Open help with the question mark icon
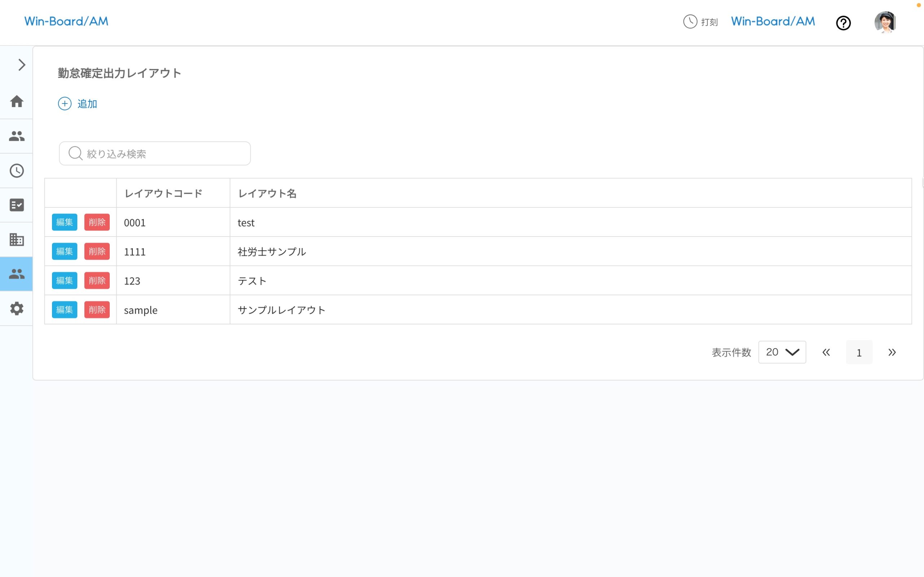This screenshot has width=924, height=577. coord(844,23)
